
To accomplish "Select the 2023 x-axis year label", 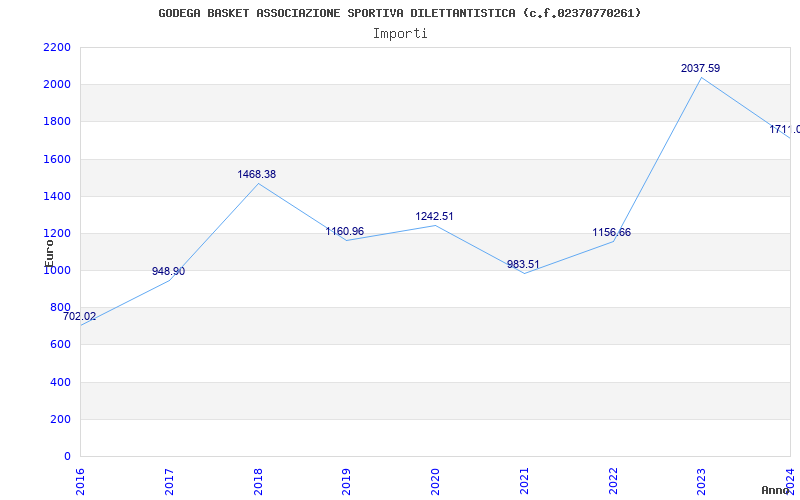I will tap(702, 482).
